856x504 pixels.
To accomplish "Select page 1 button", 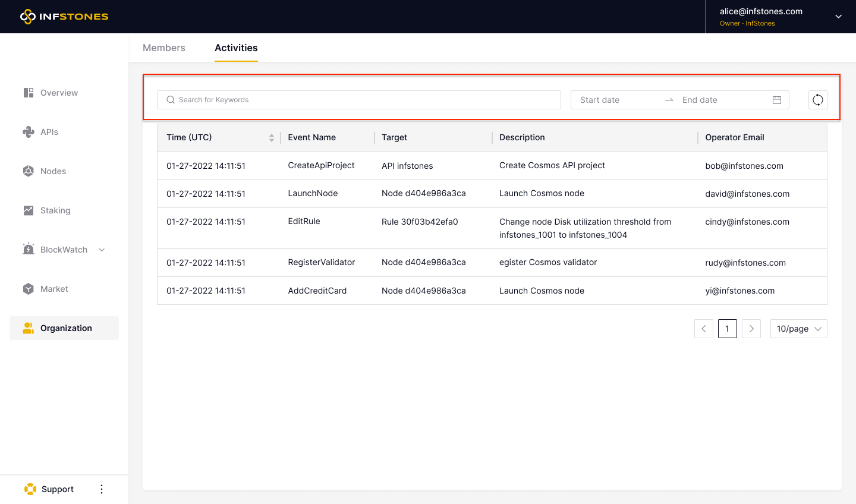I will (x=728, y=329).
